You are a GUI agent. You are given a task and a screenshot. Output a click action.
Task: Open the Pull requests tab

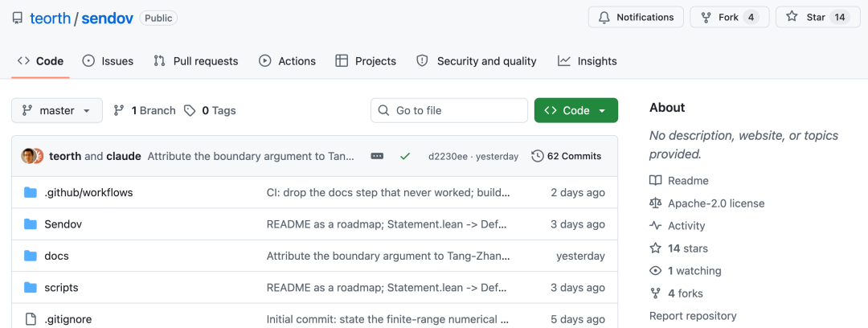pos(196,61)
